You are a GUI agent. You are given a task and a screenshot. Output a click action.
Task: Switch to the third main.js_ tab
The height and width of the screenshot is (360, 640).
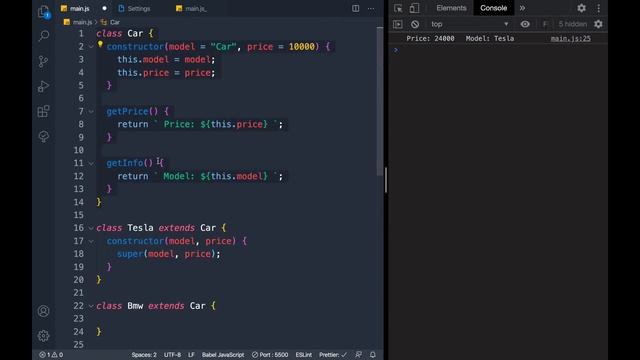coord(191,8)
